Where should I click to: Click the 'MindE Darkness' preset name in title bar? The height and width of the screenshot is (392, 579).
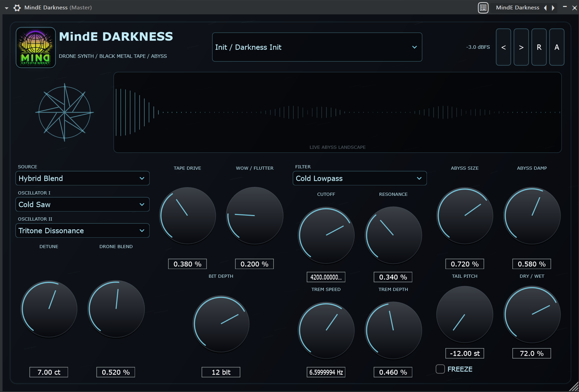[518, 8]
